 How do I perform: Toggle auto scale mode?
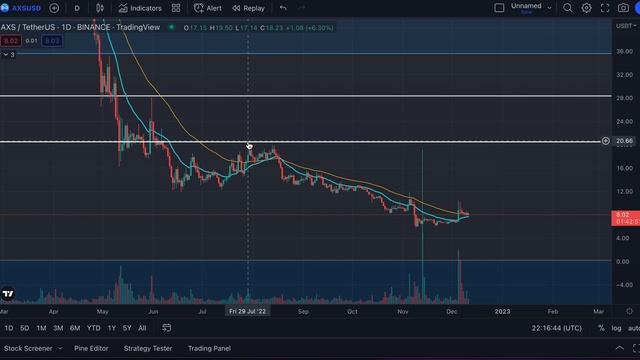pos(633,328)
